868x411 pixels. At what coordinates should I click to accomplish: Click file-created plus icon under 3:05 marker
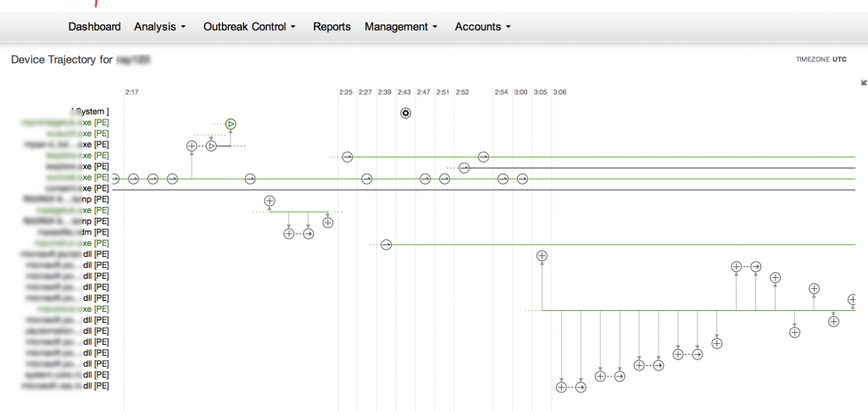tap(542, 255)
